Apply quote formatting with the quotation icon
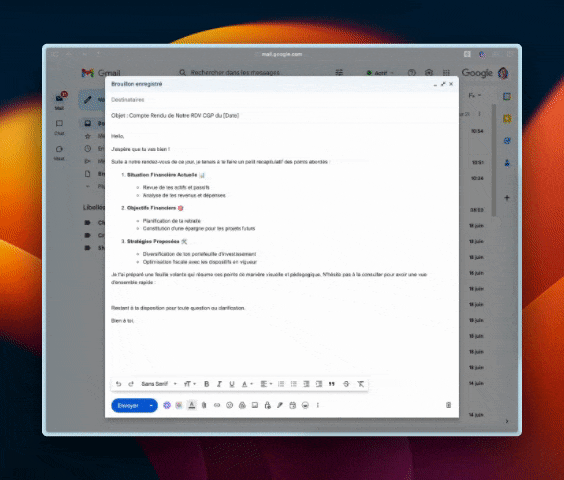564x480 pixels. (332, 384)
